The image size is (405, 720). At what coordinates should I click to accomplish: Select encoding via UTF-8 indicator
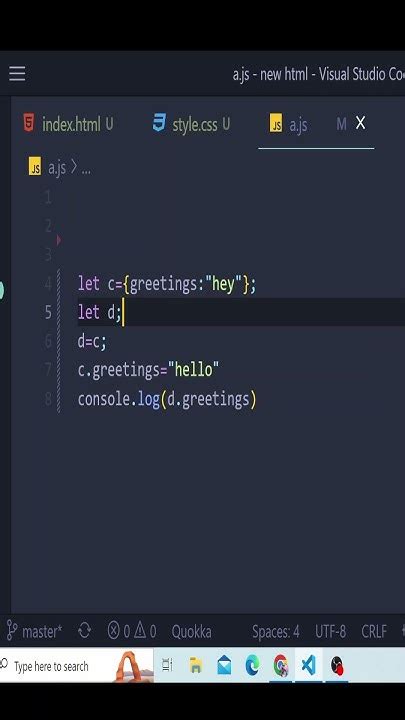click(331, 632)
